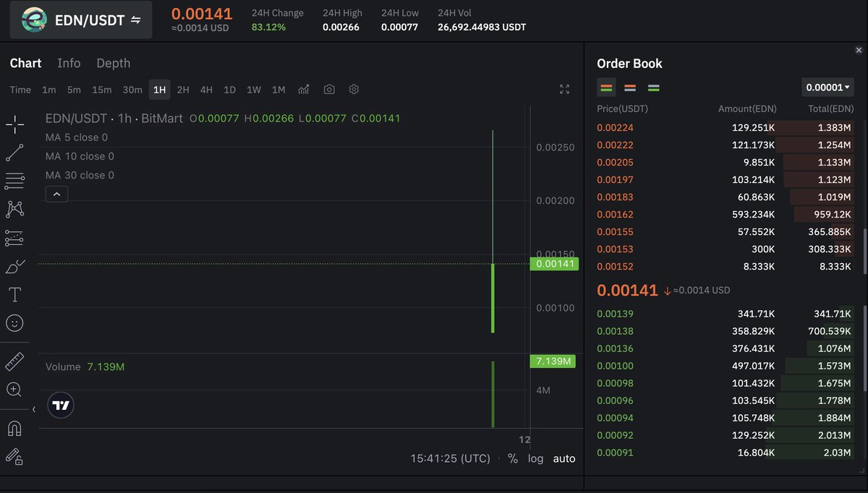The image size is (868, 493).
Task: Select the 15m interval
Action: coord(101,90)
